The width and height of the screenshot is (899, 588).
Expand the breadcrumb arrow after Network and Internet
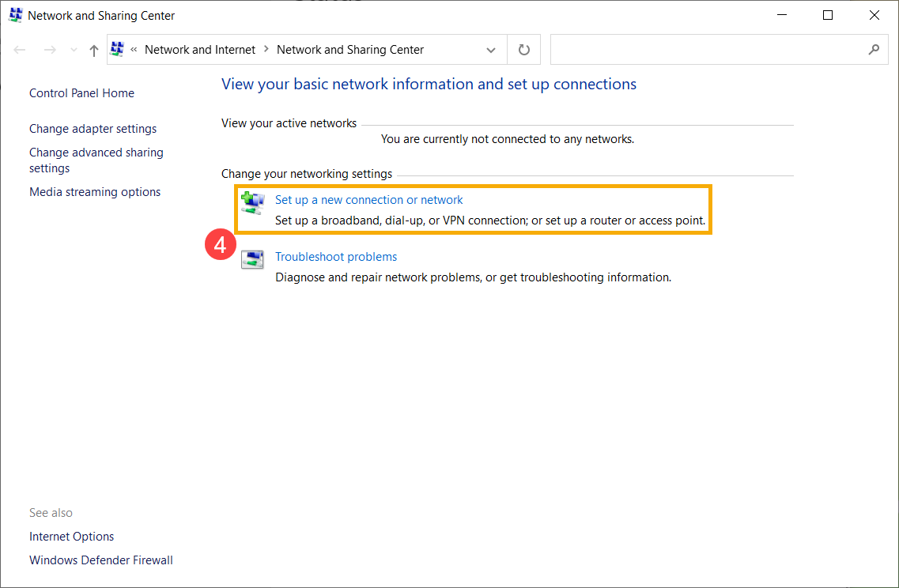266,50
